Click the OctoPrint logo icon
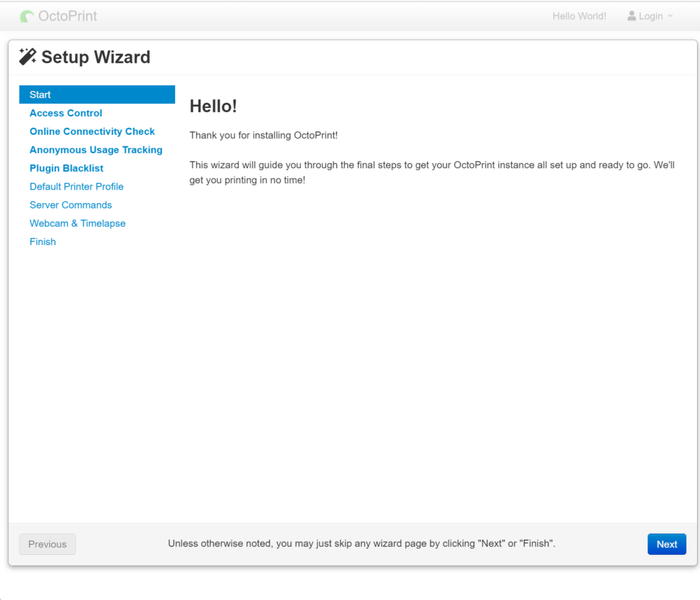 tap(27, 16)
